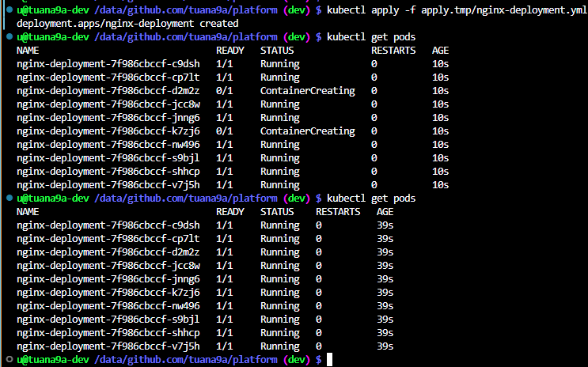Image resolution: width=588 pixels, height=367 pixels.
Task: Click the 'AGE' header in the first table
Action: click(440, 51)
